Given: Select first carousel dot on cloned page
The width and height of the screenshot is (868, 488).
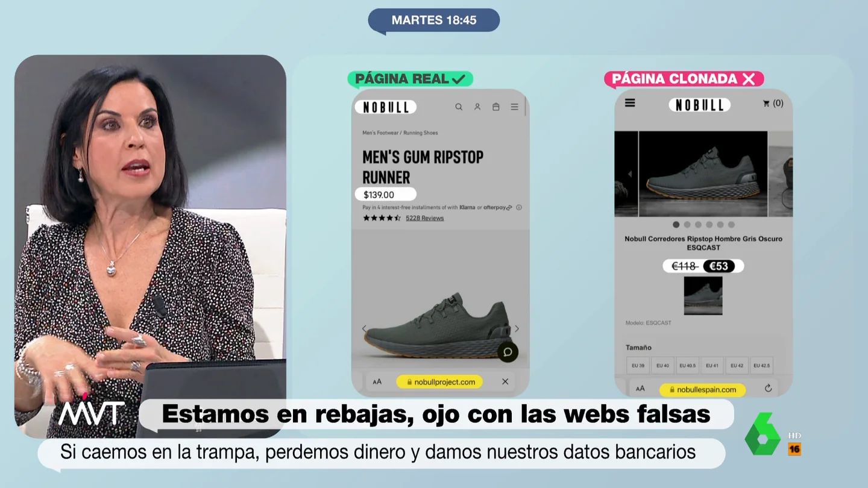Looking at the screenshot, I should 676,225.
